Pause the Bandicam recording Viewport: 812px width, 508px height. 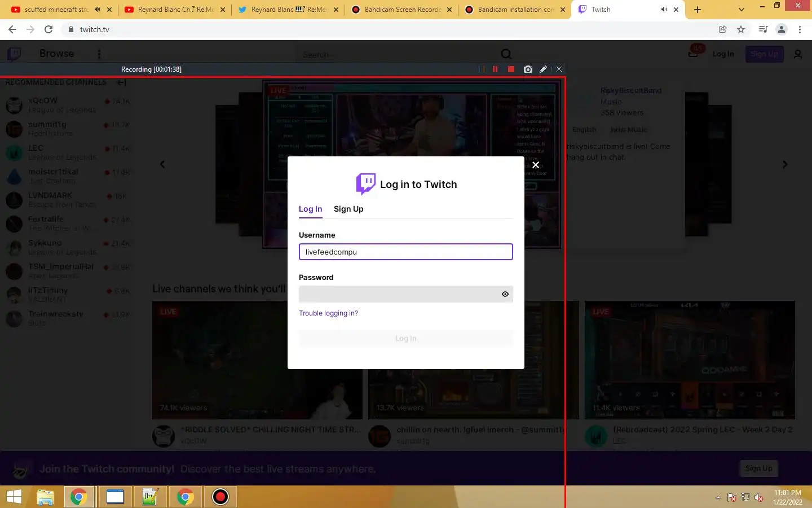point(495,69)
